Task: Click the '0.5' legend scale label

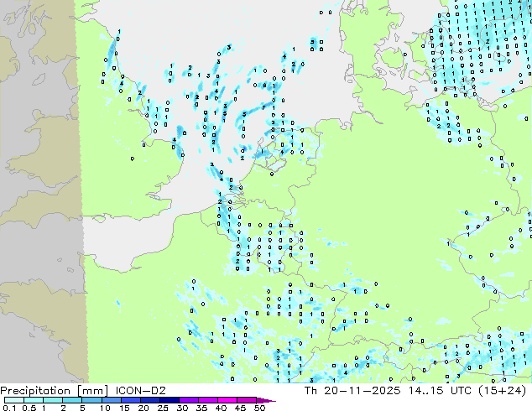Action: (29, 408)
